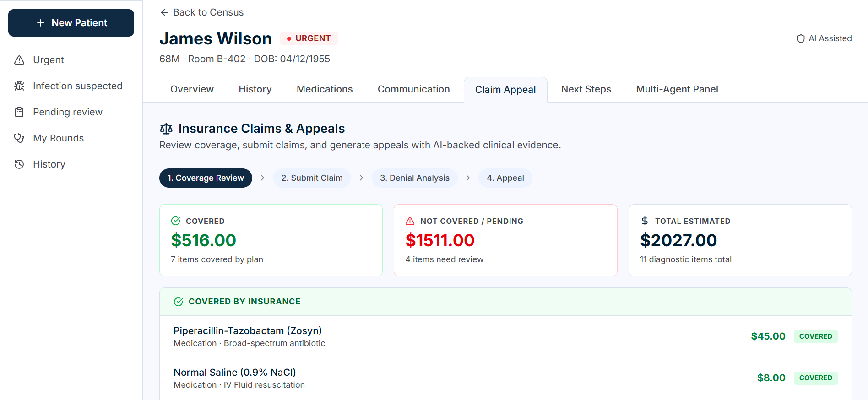
Task: Click the Pending review clipboard icon
Action: [19, 112]
